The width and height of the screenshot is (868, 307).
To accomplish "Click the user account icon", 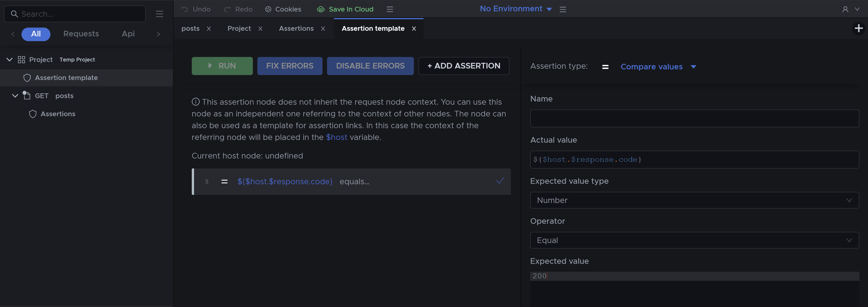I will [845, 9].
